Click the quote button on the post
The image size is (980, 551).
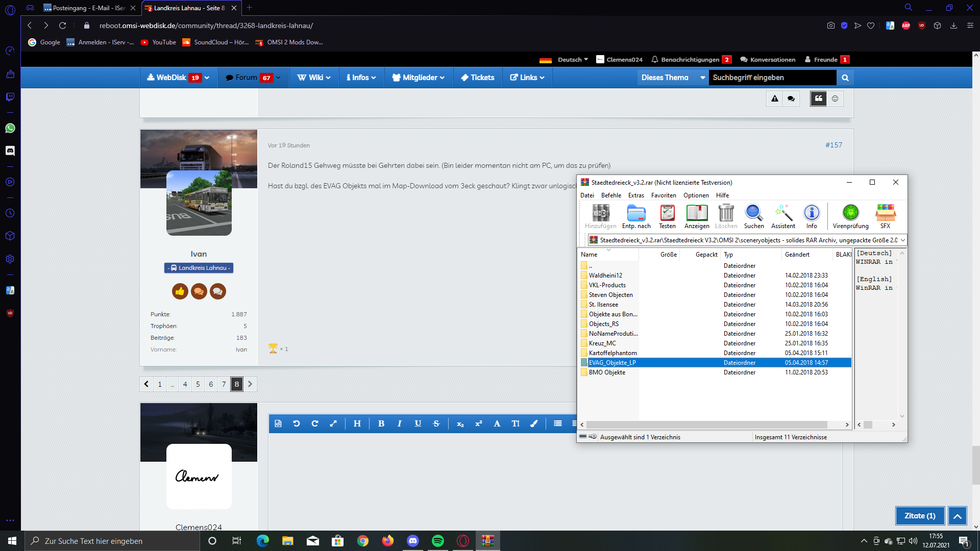(x=818, y=98)
